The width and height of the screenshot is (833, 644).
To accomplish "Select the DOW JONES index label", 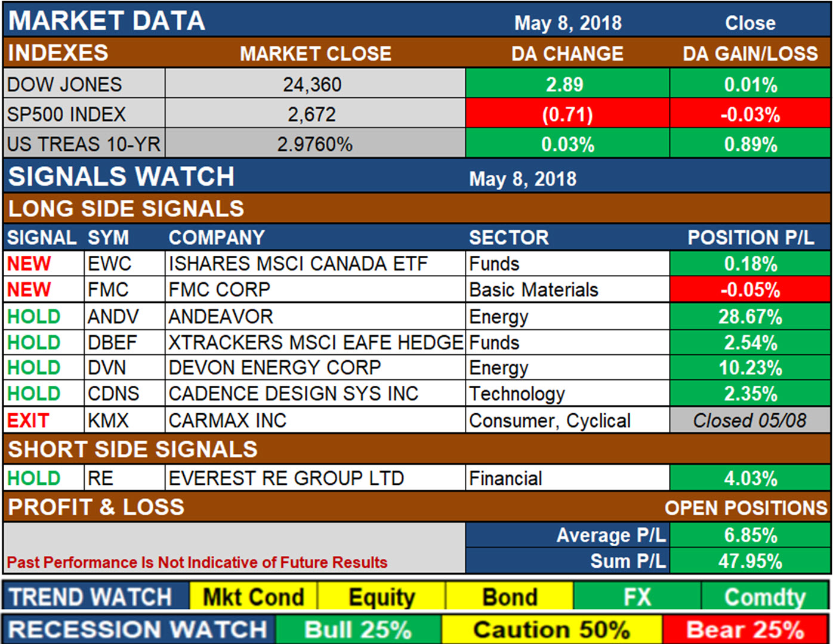I will point(64,84).
